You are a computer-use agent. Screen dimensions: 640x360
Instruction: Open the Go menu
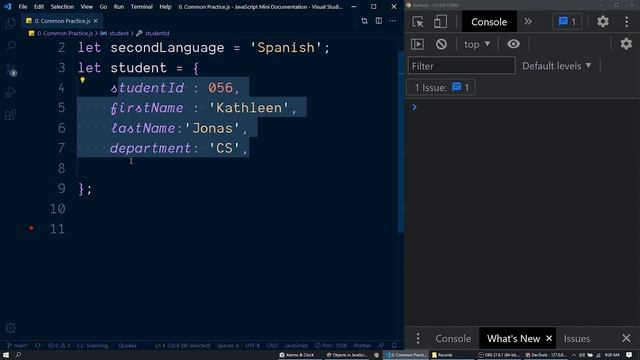103,7
